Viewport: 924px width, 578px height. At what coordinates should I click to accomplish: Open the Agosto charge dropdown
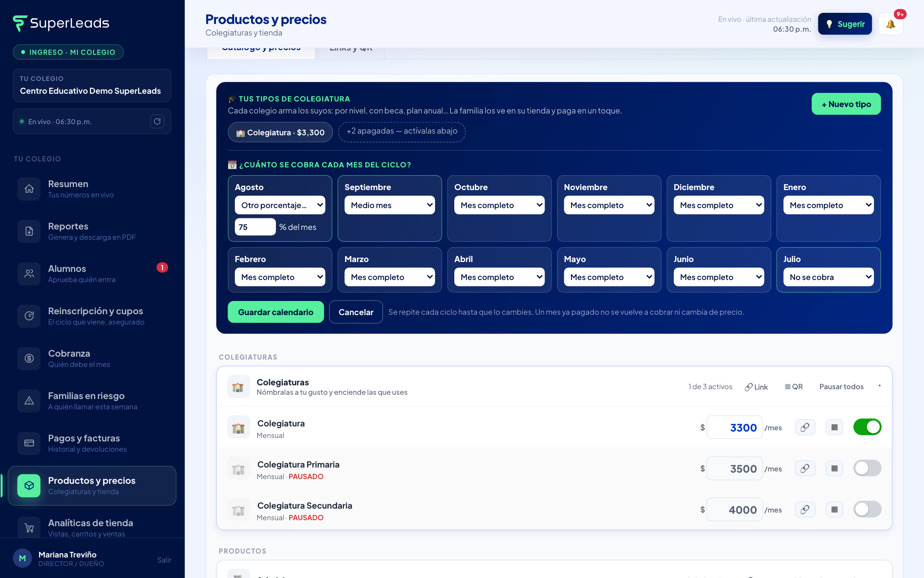pyautogui.click(x=280, y=205)
